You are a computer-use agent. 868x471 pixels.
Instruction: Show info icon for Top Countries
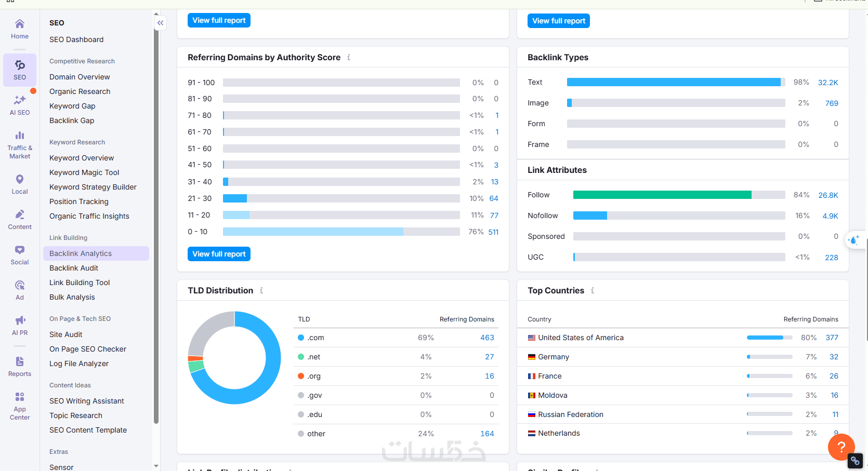[593, 290]
